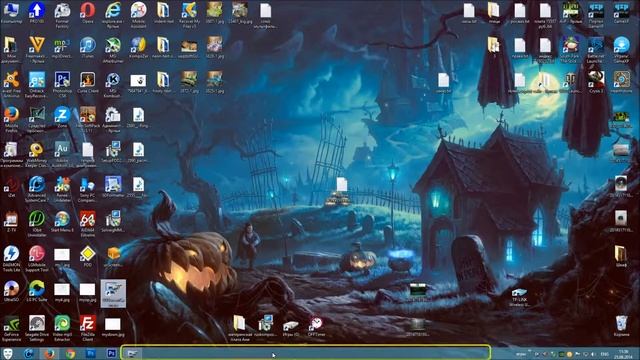640x360 pixels.
Task: Launch the Freemake shortcut with yellow V
Action: [36, 49]
